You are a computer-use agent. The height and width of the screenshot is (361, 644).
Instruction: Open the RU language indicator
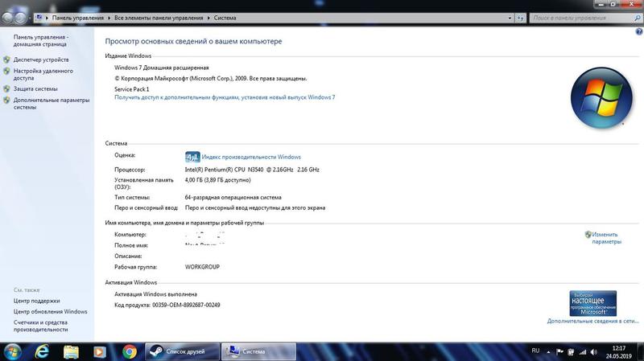(x=535, y=351)
